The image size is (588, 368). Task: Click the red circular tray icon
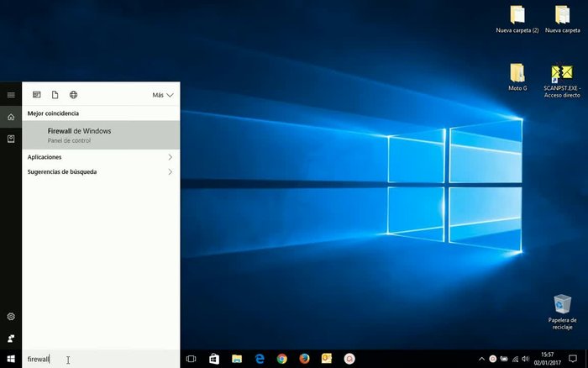pyautogui.click(x=493, y=359)
